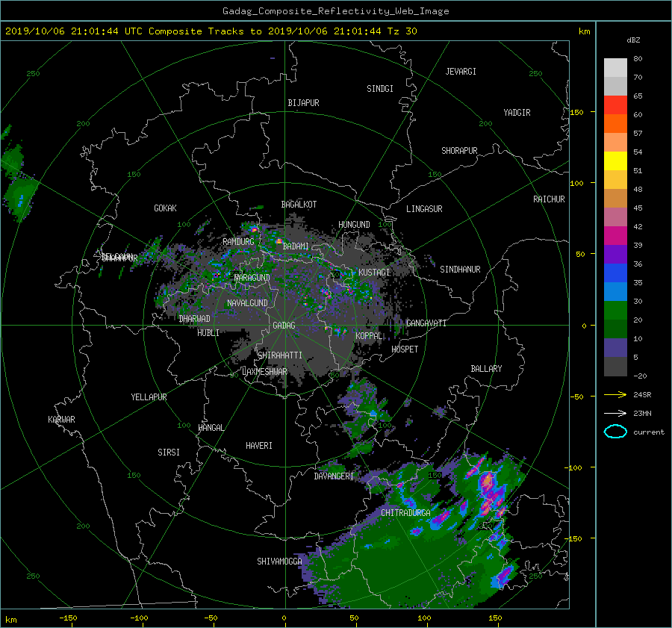This screenshot has height=628, width=672.
Task: Click the HANGAL city label
Action: (x=211, y=428)
